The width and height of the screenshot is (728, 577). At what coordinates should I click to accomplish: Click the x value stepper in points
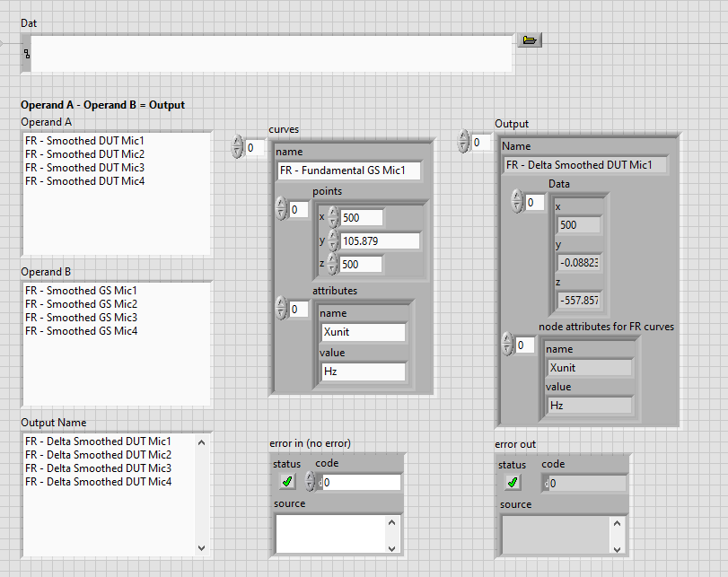pos(333,217)
